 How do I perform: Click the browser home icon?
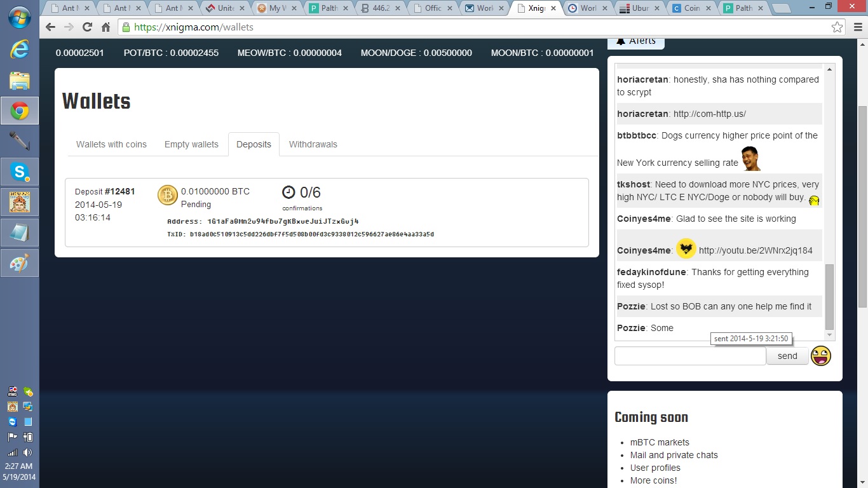pos(105,27)
